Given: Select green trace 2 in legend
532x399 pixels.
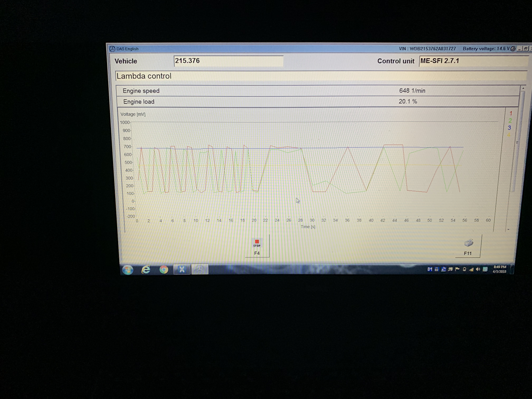Looking at the screenshot, I should (x=510, y=120).
